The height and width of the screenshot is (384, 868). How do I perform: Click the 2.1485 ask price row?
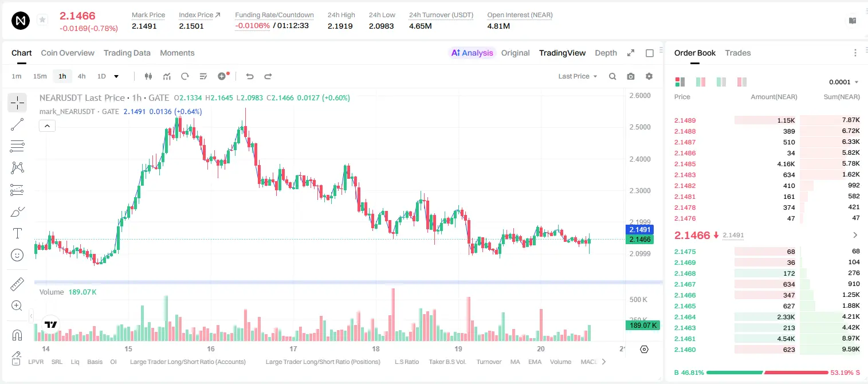[x=767, y=164]
